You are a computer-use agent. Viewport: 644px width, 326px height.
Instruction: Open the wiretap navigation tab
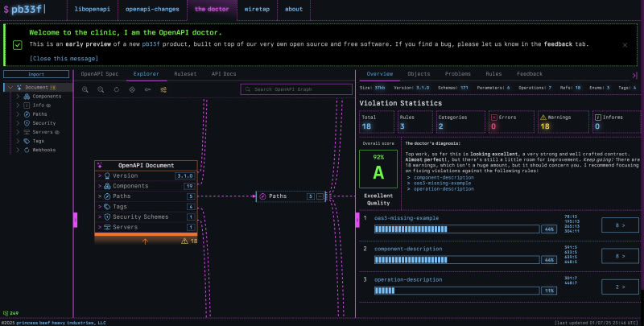pos(257,10)
